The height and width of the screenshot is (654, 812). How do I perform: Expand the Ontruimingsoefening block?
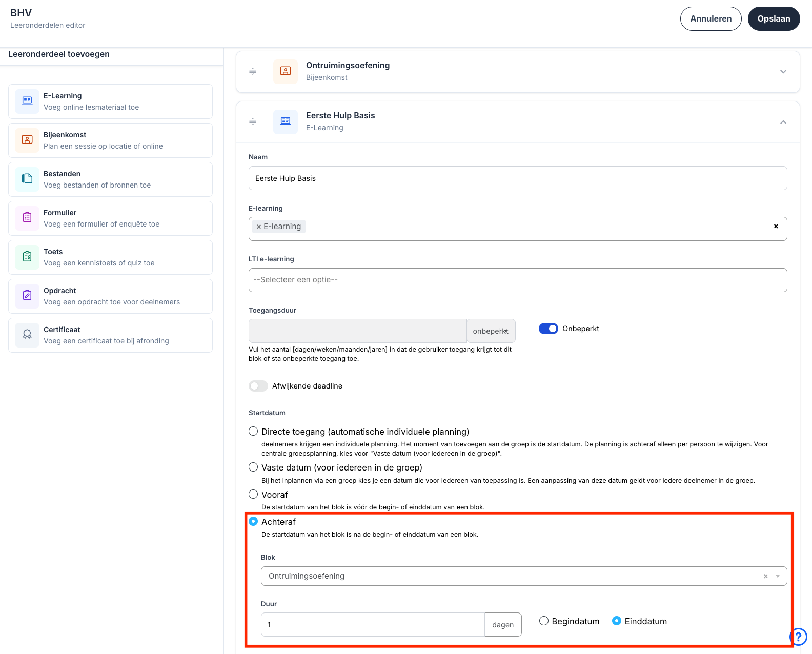click(783, 72)
